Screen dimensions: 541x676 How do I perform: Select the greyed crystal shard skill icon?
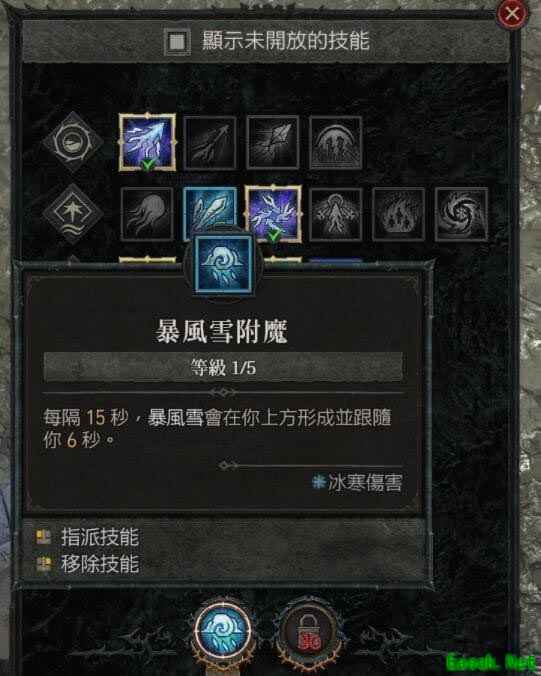pos(273,143)
